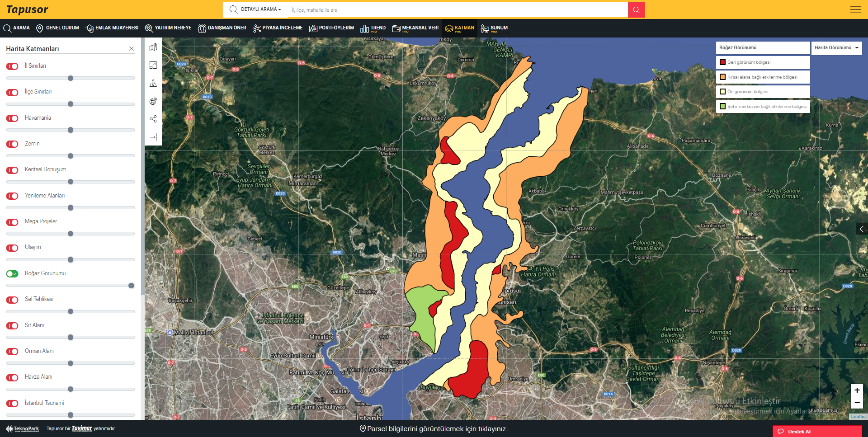868x437 pixels.
Task: Open EMLAK MUAYENESİ menu item
Action: [112, 28]
